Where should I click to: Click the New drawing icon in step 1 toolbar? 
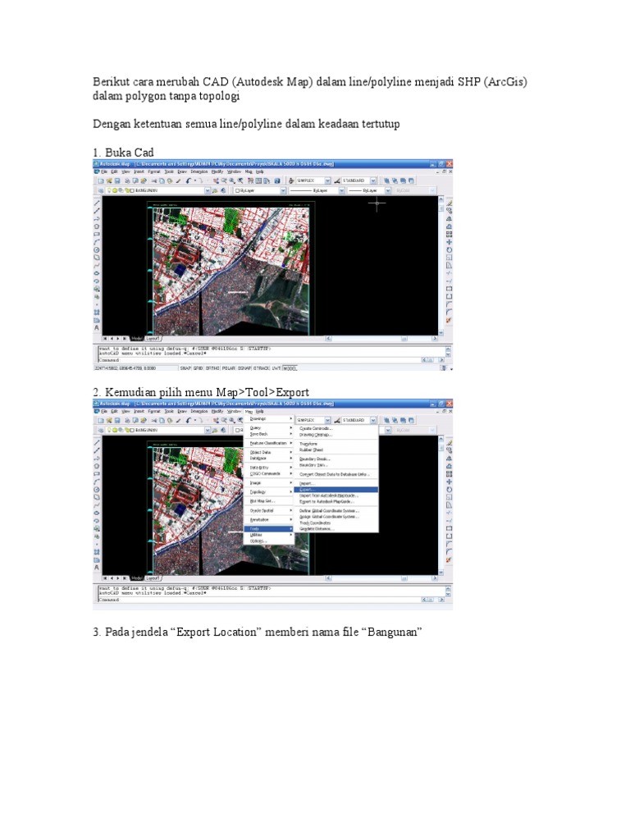click(101, 181)
